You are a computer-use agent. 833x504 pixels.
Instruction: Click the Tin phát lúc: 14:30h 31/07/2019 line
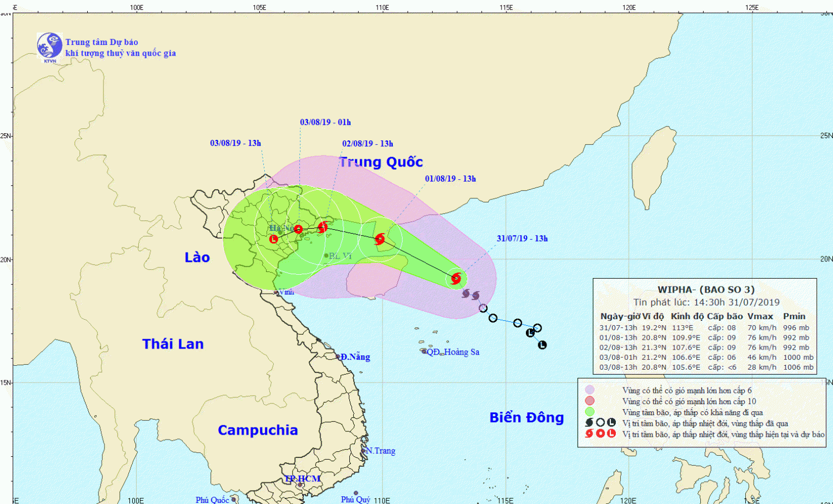pos(706,303)
